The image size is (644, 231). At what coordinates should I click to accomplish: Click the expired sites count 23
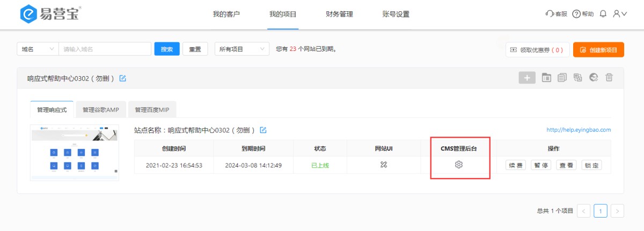(293, 49)
